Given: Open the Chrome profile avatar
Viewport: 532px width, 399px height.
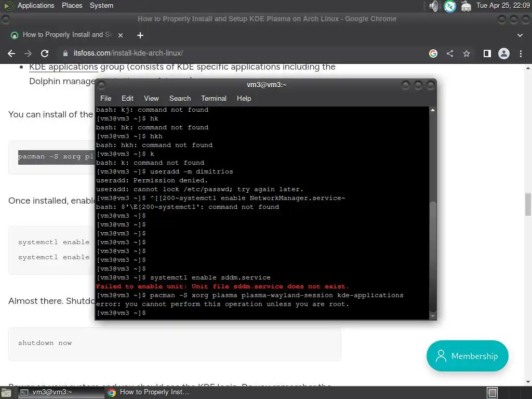Looking at the screenshot, I should click(x=504, y=54).
